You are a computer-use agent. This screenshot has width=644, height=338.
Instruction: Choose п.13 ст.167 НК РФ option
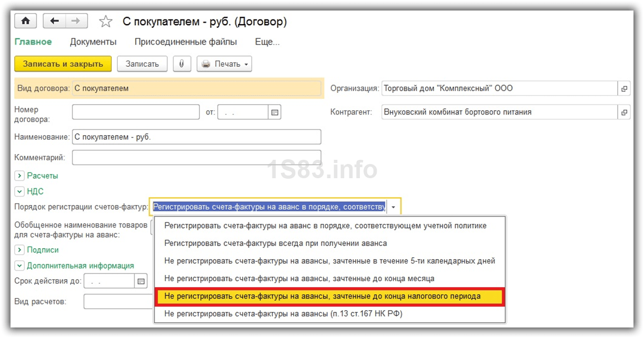(330, 314)
